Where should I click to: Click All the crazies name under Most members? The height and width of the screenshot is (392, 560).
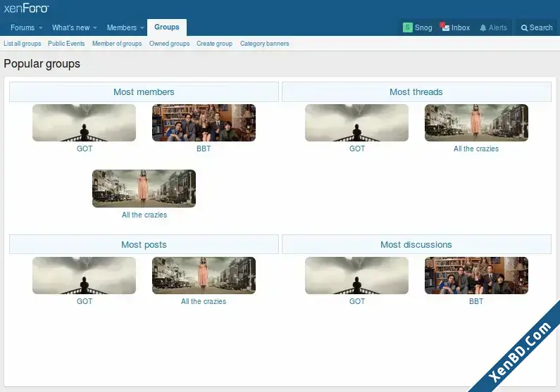[x=144, y=215]
